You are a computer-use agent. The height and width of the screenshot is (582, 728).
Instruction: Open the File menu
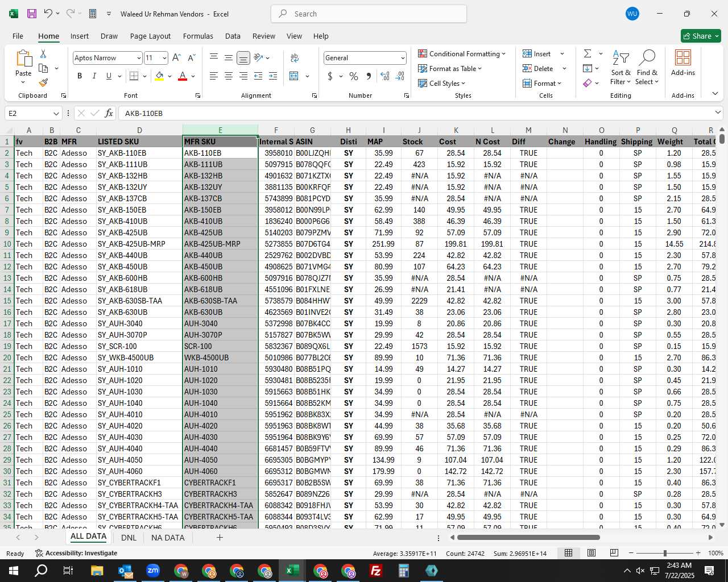point(18,36)
